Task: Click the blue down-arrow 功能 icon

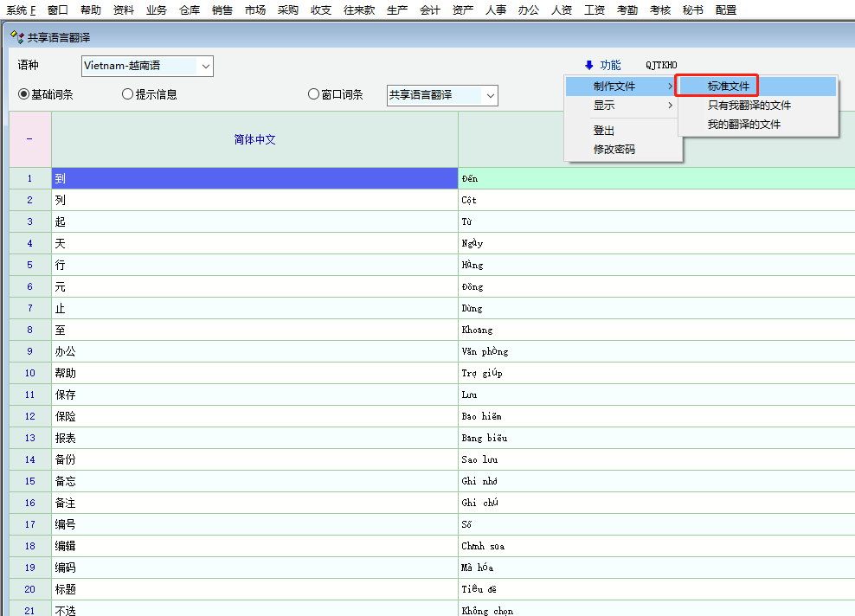Action: 589,66
